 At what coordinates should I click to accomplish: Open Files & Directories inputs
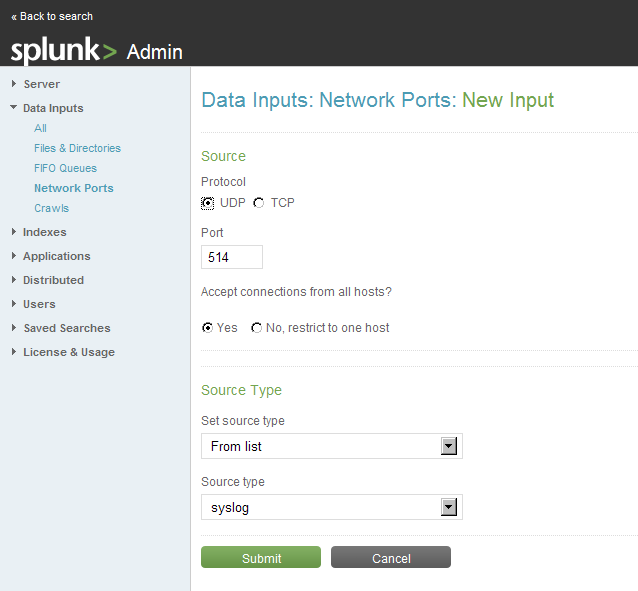77,148
